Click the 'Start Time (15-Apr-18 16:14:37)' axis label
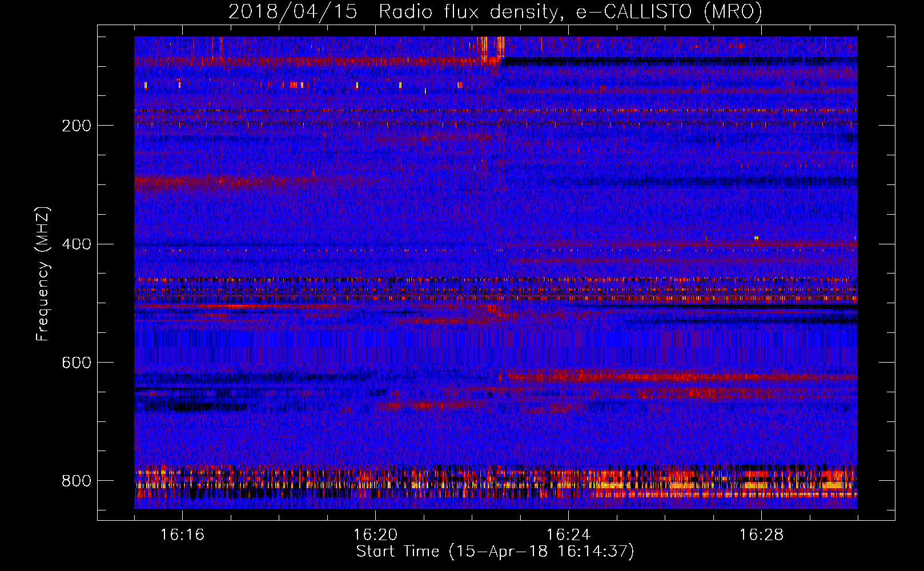This screenshot has width=924, height=571. click(x=495, y=552)
